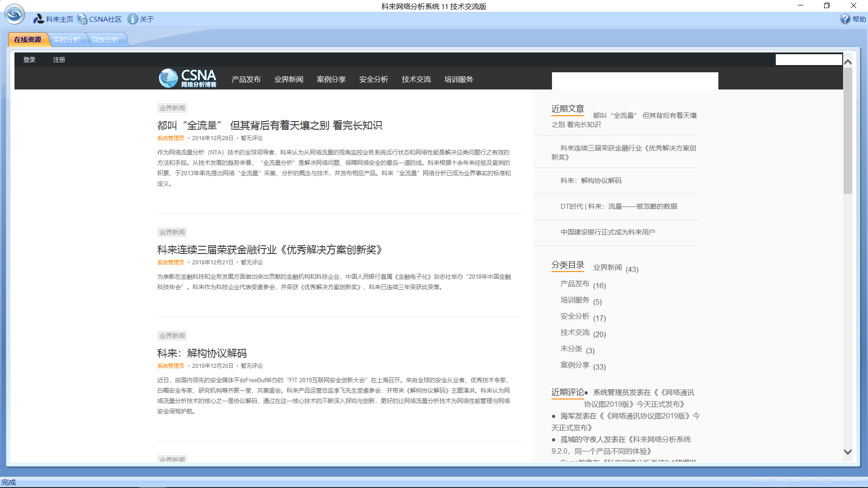Screen dimensions: 868x488
Task: Switch to the 在线资源 tab
Action: (28, 40)
